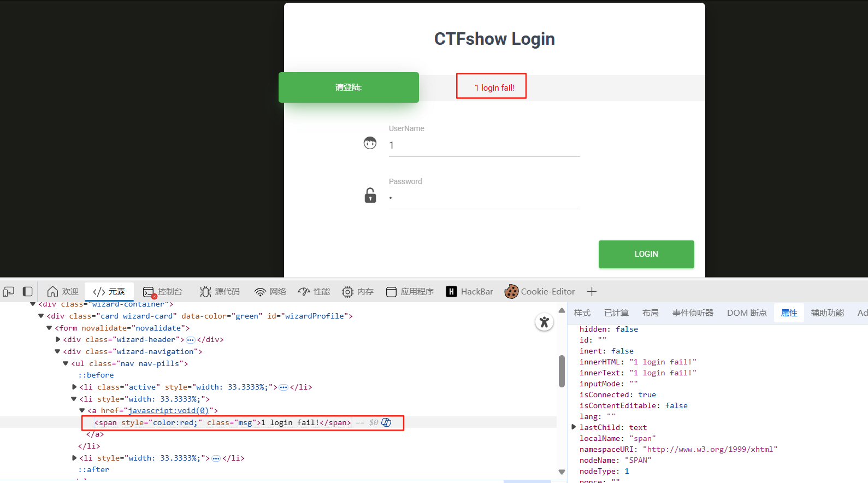
Task: Click the nodeName SPAN property
Action: (x=616, y=460)
